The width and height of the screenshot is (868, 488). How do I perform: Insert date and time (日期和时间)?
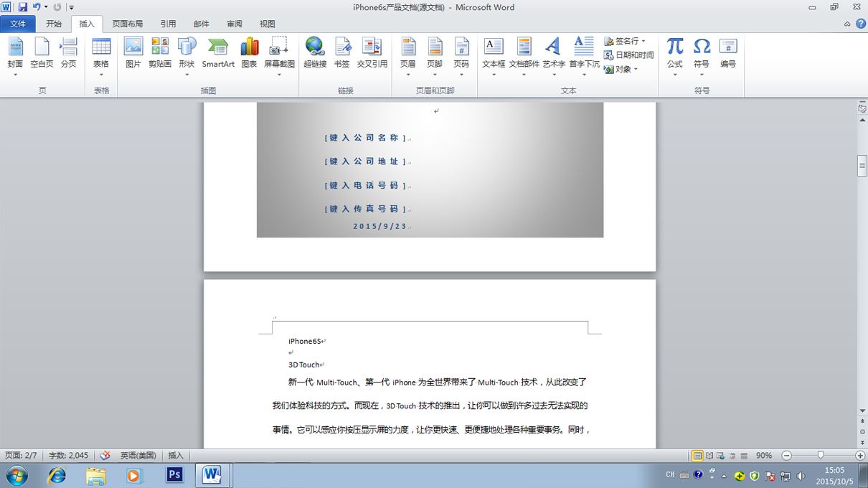coord(629,55)
